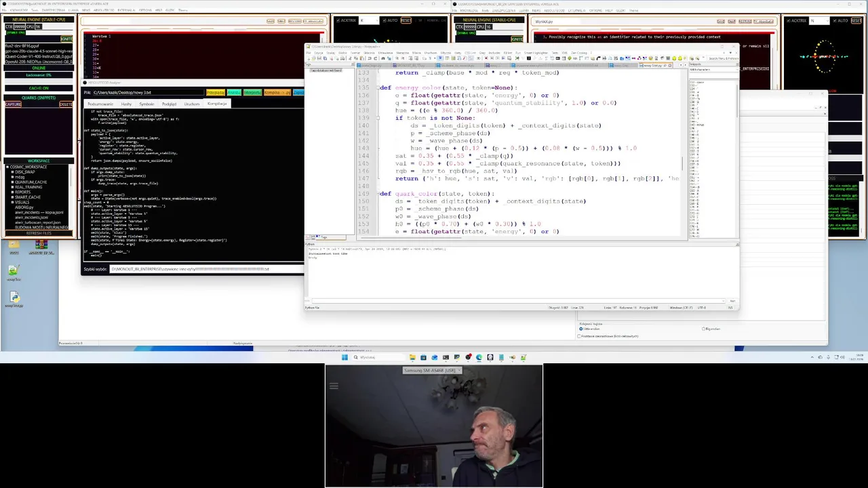Click IGNITE in left NEURAL ENGINE panel
The width and height of the screenshot is (868, 488).
[66, 39]
